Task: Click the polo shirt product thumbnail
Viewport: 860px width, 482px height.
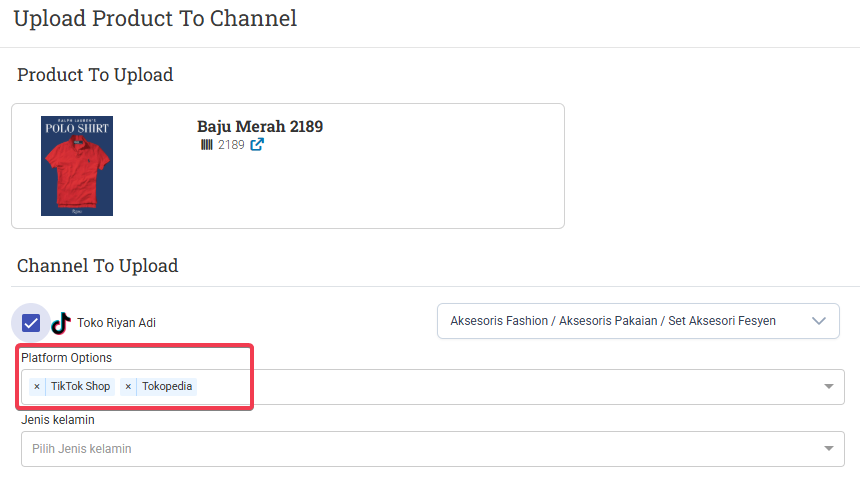Action: pyautogui.click(x=77, y=166)
